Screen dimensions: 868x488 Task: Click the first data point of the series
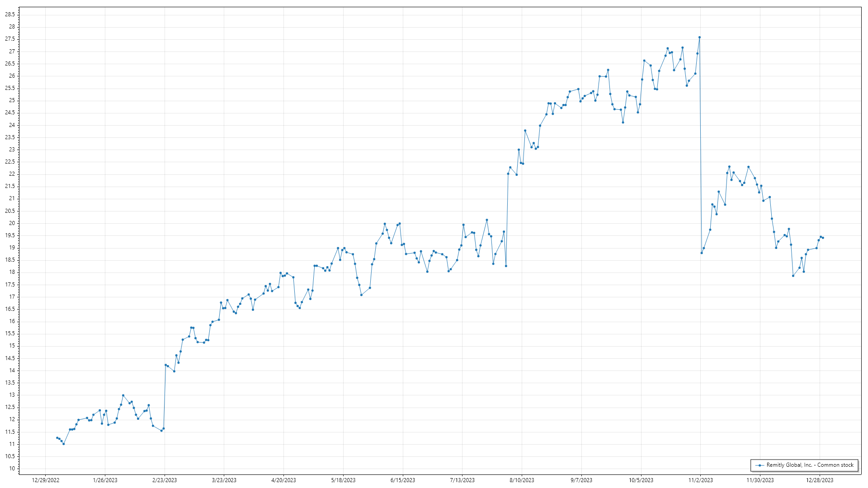57,438
